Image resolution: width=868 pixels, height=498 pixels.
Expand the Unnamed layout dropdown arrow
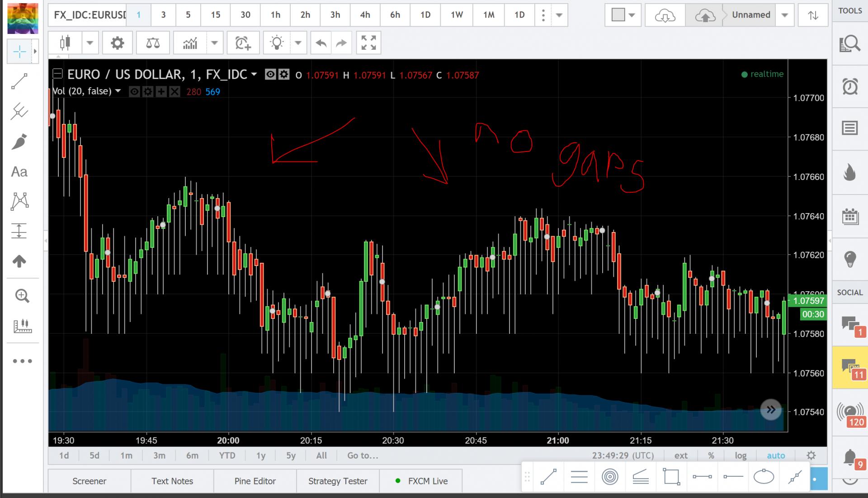[785, 15]
